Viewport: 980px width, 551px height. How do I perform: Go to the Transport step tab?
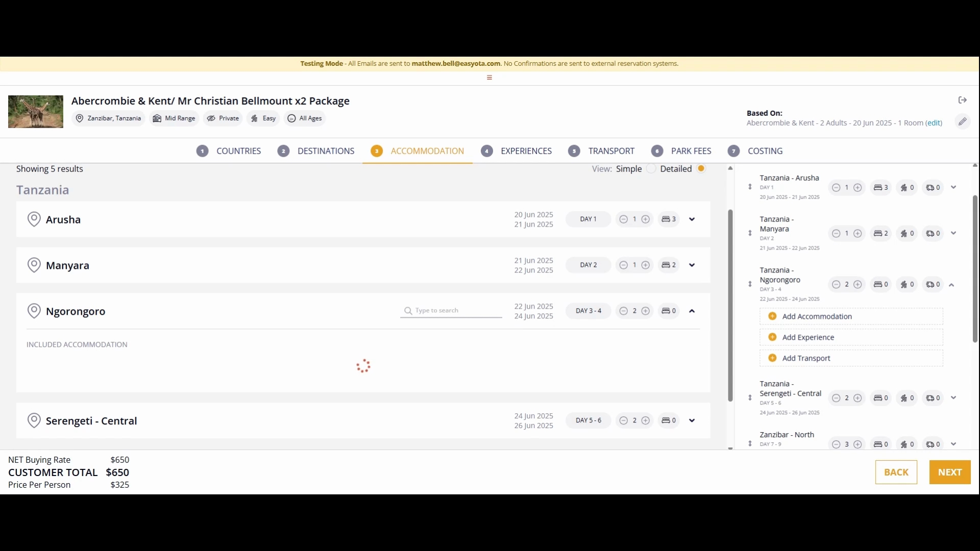click(x=601, y=151)
